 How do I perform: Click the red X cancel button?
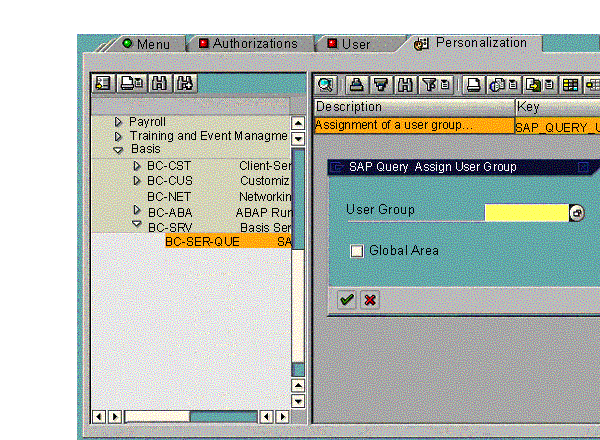370,300
